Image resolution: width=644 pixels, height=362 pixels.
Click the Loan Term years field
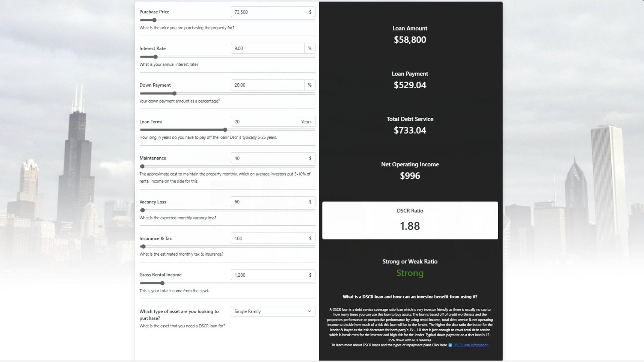tap(264, 122)
